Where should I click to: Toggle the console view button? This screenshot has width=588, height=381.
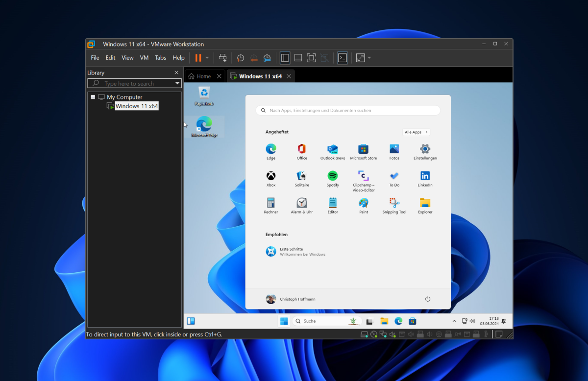point(343,57)
